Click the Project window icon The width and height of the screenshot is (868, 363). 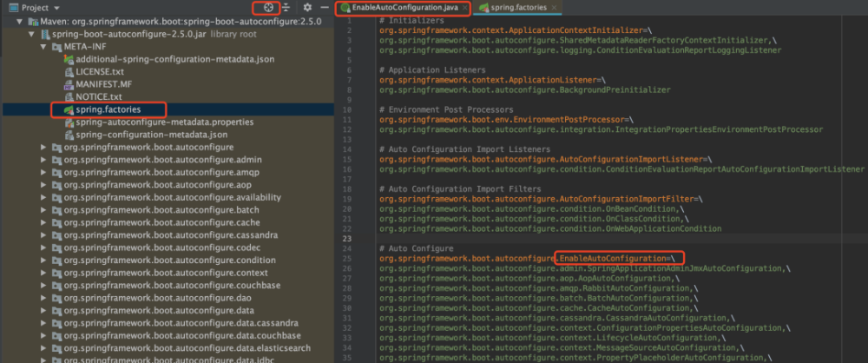click(13, 8)
